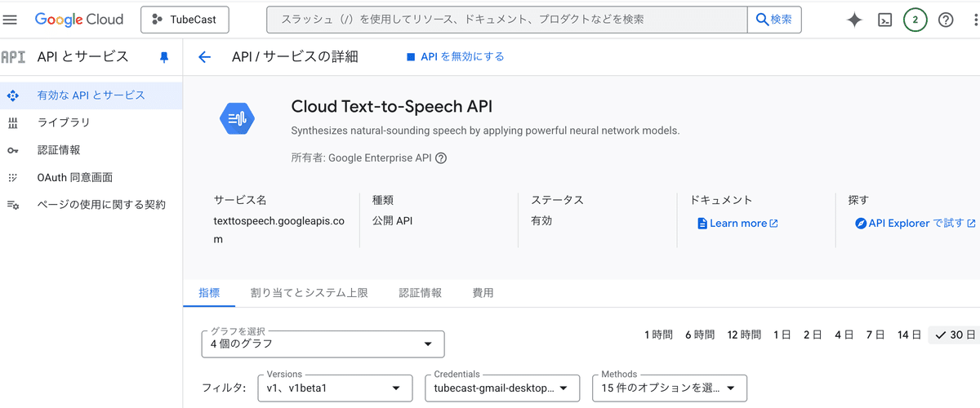Click the Cloud Text-to-Speech API title
Viewport: 980px width, 408px height.
click(392, 107)
